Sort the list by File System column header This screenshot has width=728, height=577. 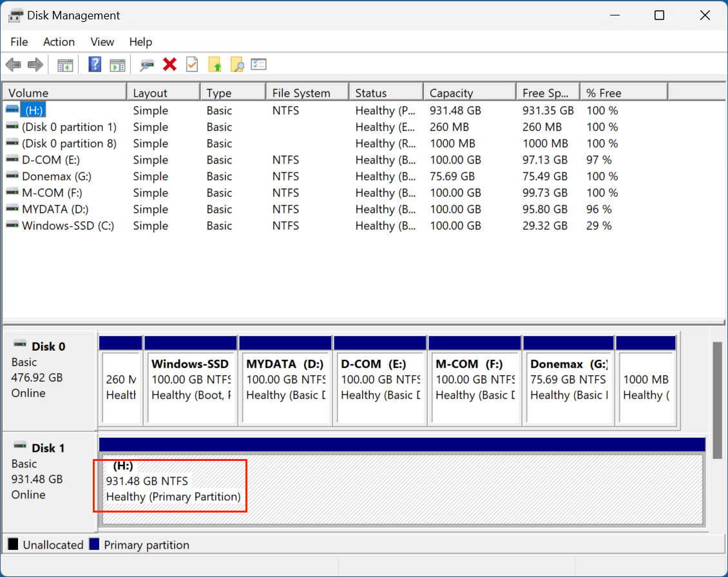(x=301, y=93)
